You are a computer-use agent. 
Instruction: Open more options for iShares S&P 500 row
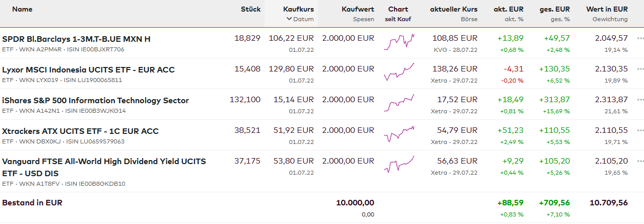[640, 100]
